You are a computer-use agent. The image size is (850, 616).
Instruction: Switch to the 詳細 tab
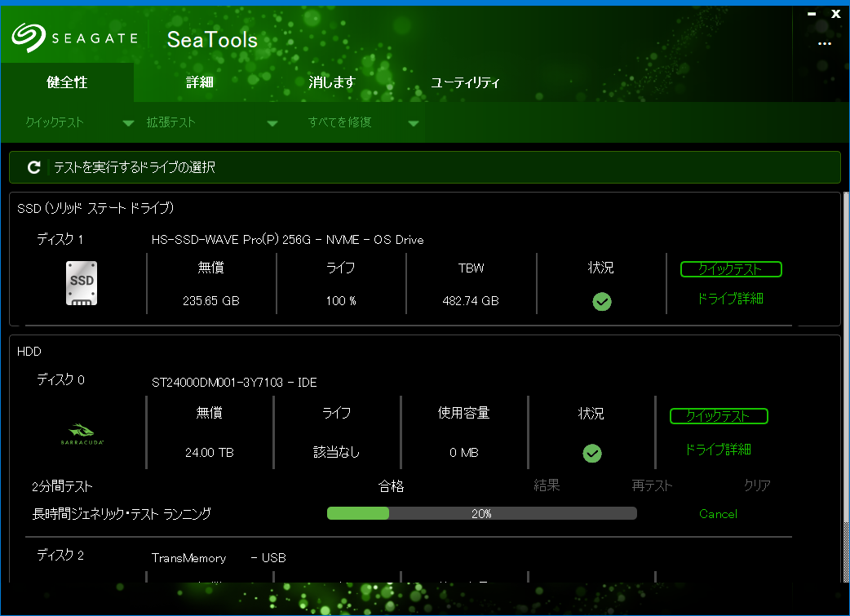pos(200,82)
